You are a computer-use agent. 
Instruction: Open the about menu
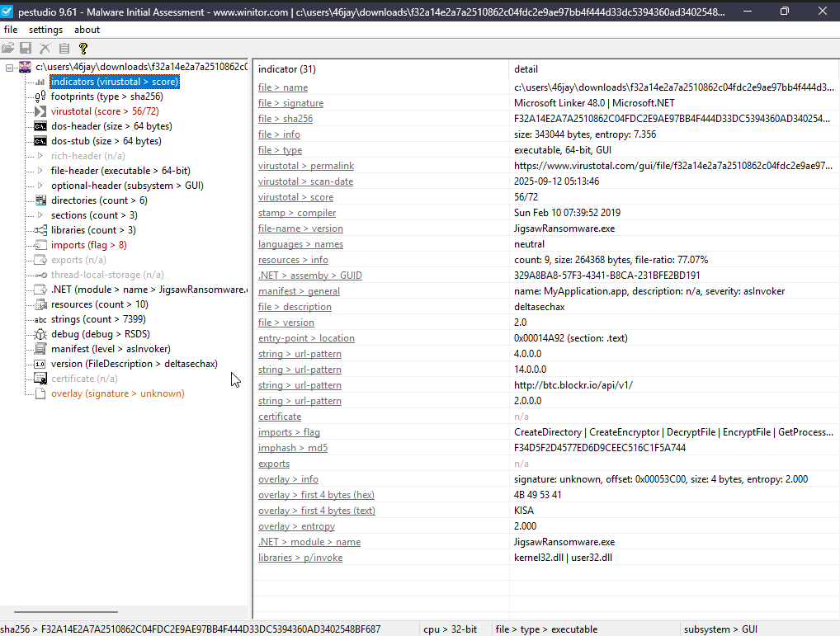coord(87,30)
